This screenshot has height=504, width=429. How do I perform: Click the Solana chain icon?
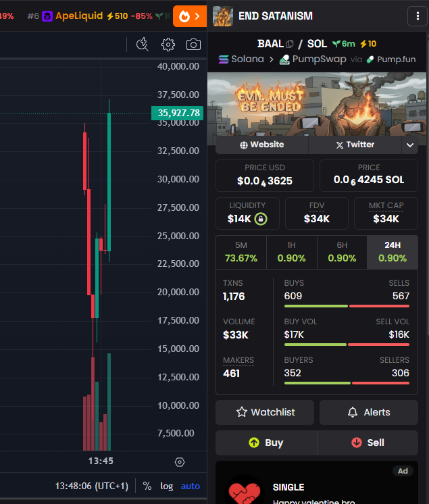tap(224, 59)
